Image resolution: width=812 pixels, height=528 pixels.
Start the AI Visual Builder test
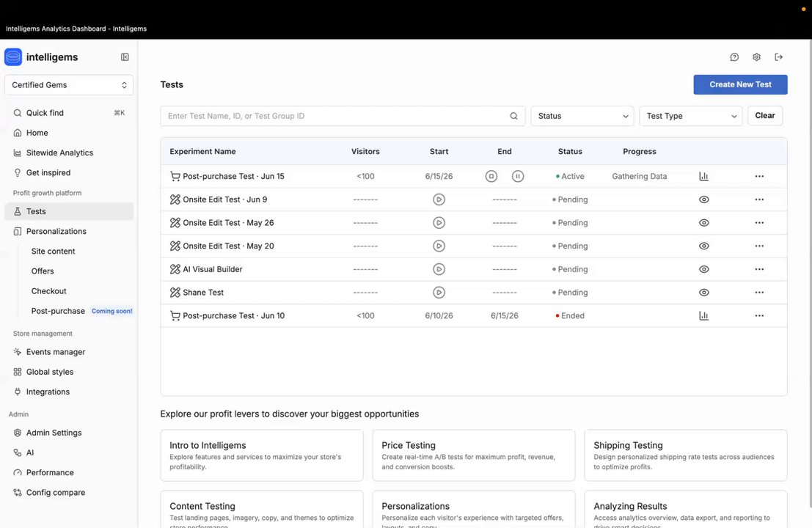coord(439,270)
